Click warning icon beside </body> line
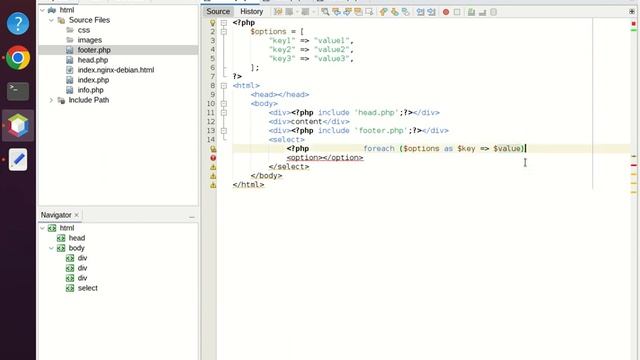This screenshot has height=360, width=640. (213, 176)
